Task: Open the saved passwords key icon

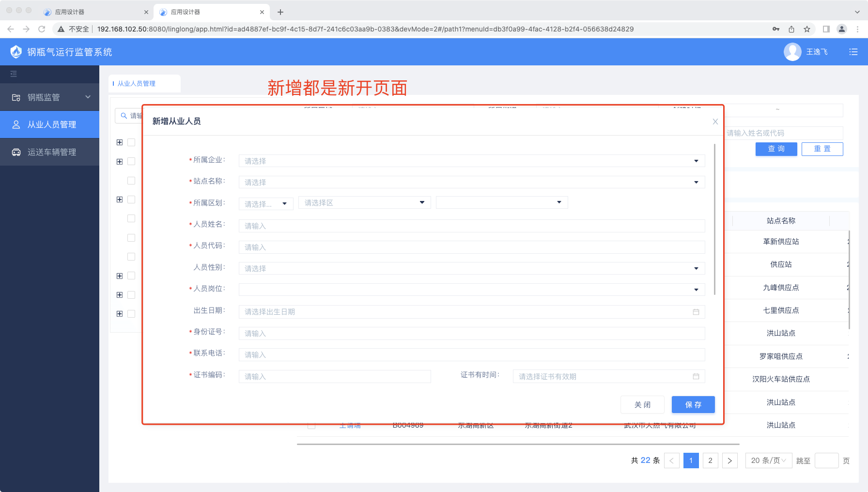Action: click(x=776, y=29)
